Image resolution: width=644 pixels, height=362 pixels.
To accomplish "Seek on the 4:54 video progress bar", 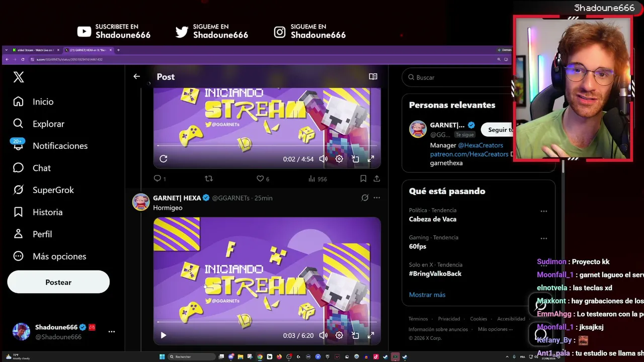I will point(267,146).
